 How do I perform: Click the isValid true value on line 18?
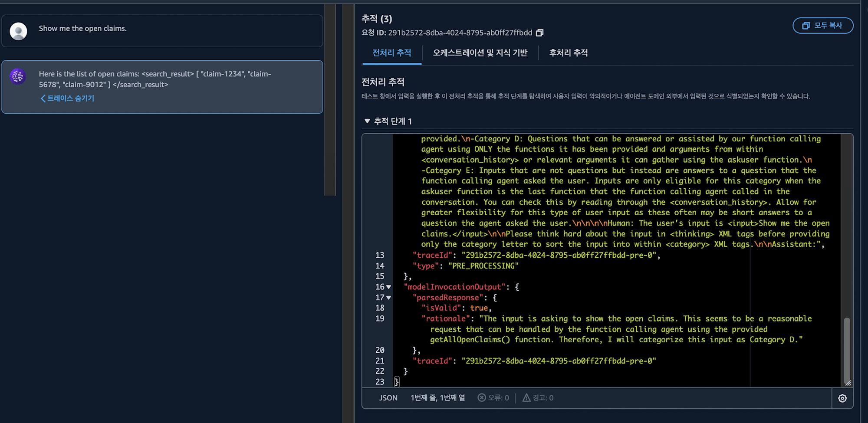point(479,308)
